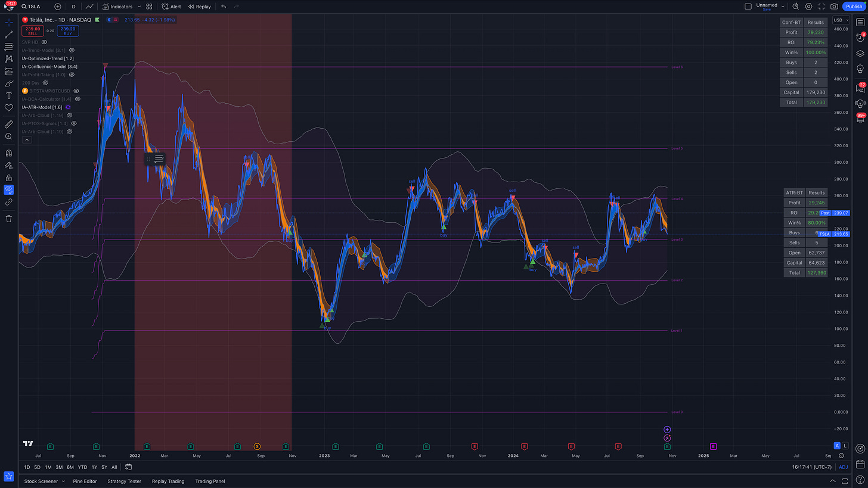The image size is (868, 488).
Task: Select the ruler measure tool
Action: [x=8, y=125]
